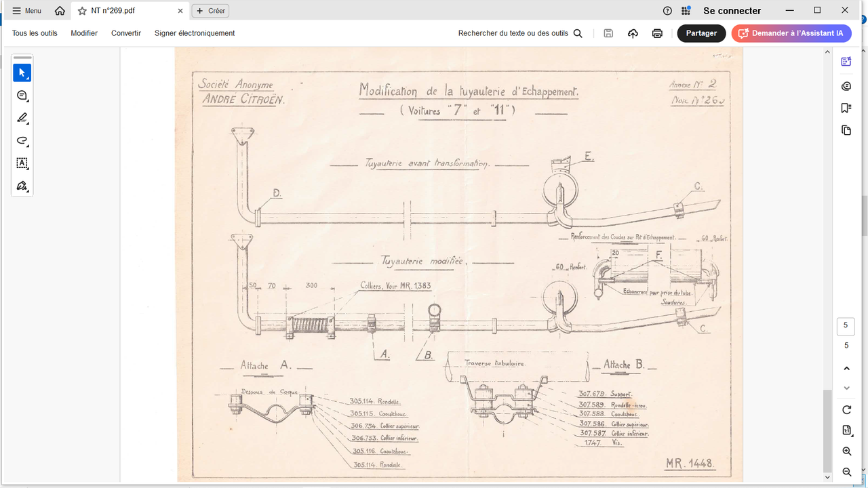Open the AI assistant panel icon
This screenshot has height=488, width=868.
(846, 62)
